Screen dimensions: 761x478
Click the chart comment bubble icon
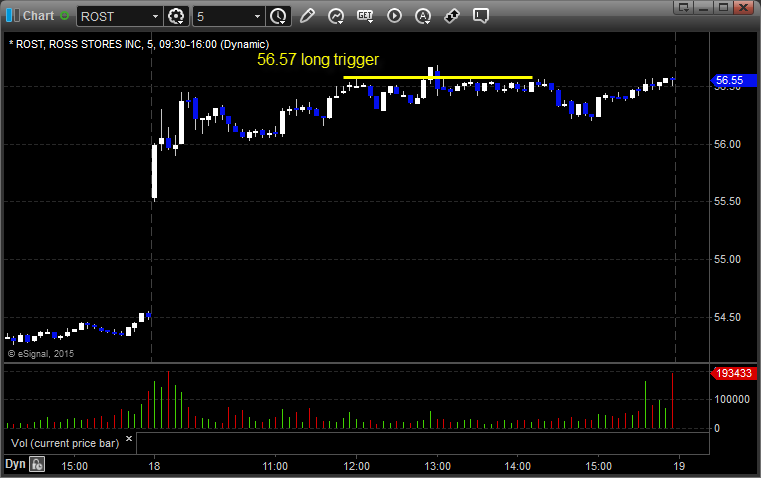(x=480, y=16)
